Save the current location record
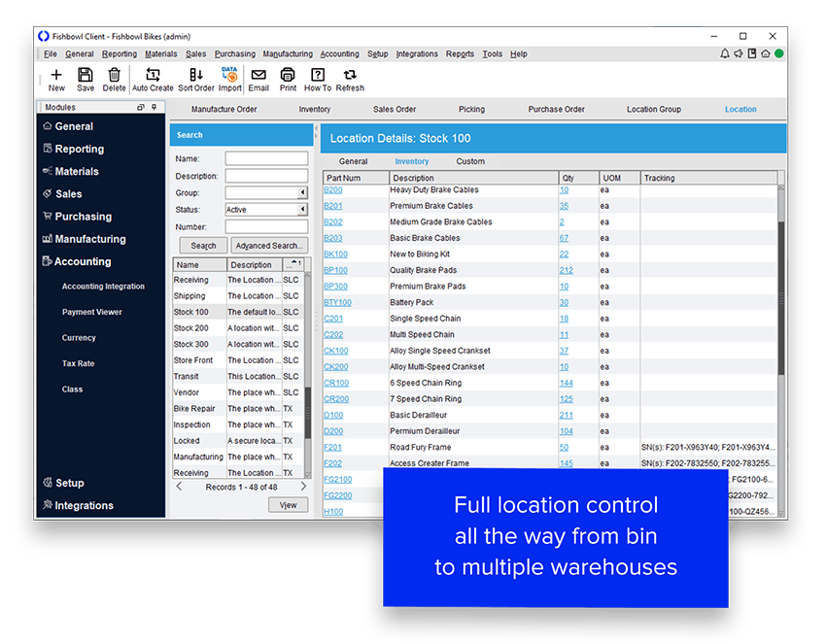826x644 pixels. [86, 80]
